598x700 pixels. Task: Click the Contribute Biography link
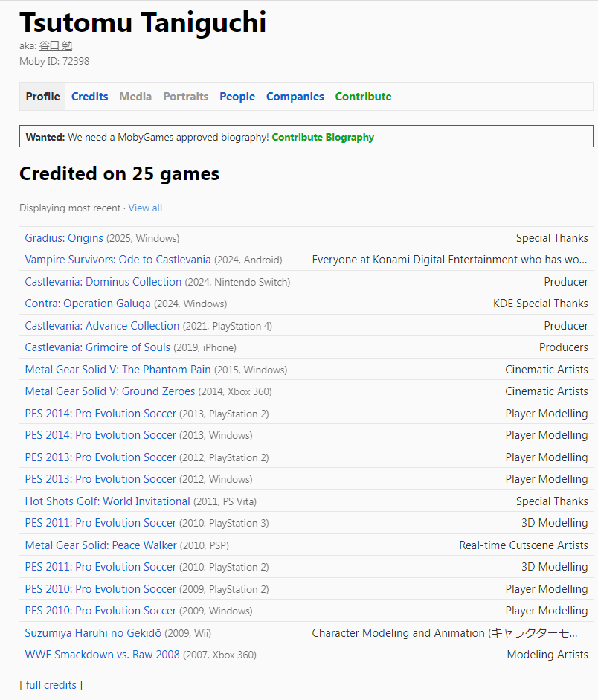(x=323, y=137)
